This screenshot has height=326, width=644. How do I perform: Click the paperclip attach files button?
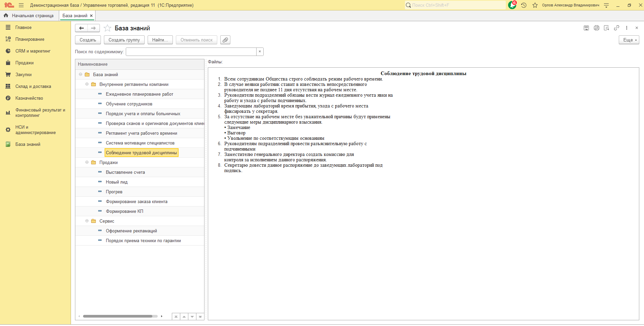(225, 40)
